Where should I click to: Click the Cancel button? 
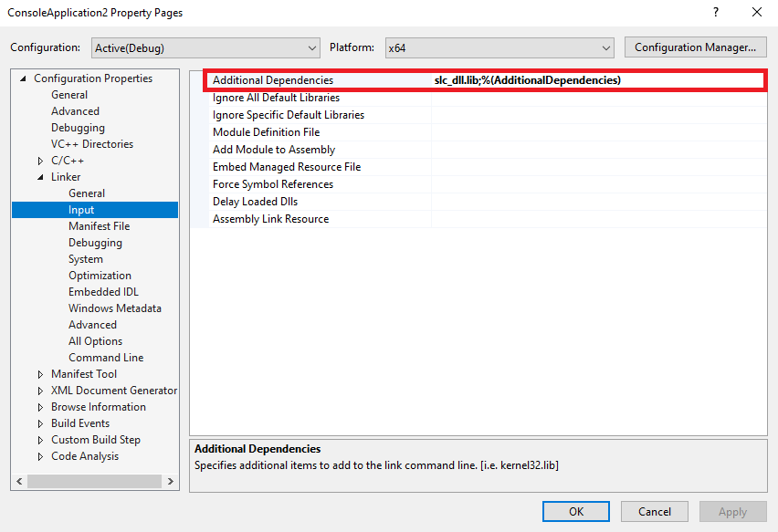pyautogui.click(x=654, y=512)
